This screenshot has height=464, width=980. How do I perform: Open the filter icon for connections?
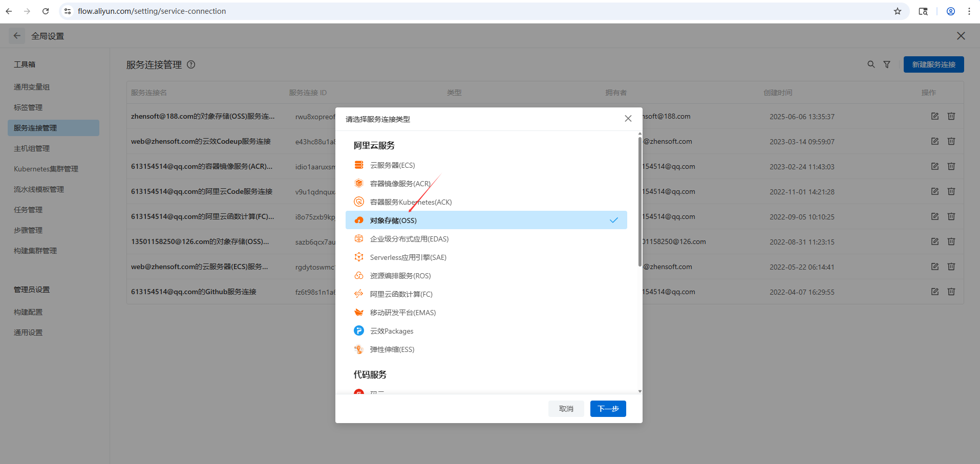pyautogui.click(x=887, y=64)
